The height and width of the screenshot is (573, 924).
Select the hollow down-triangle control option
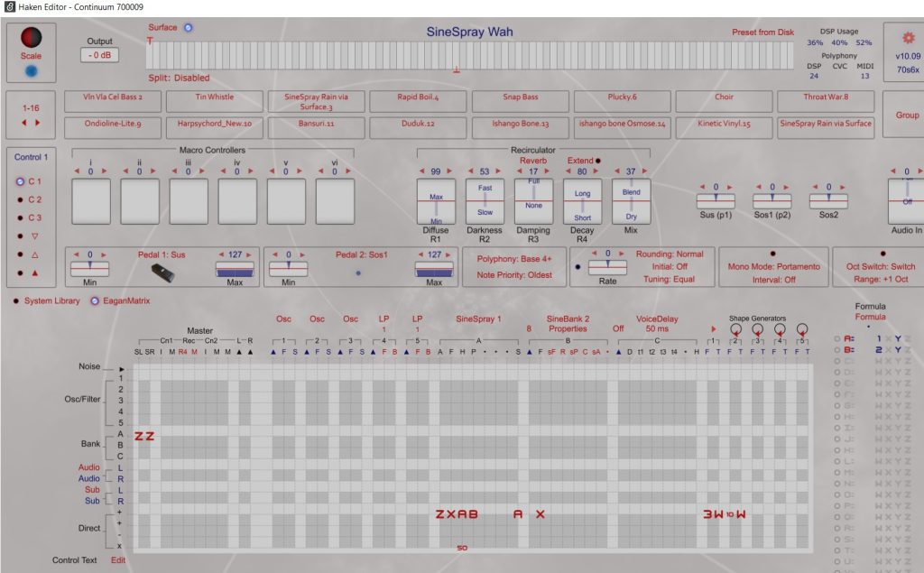click(x=35, y=236)
